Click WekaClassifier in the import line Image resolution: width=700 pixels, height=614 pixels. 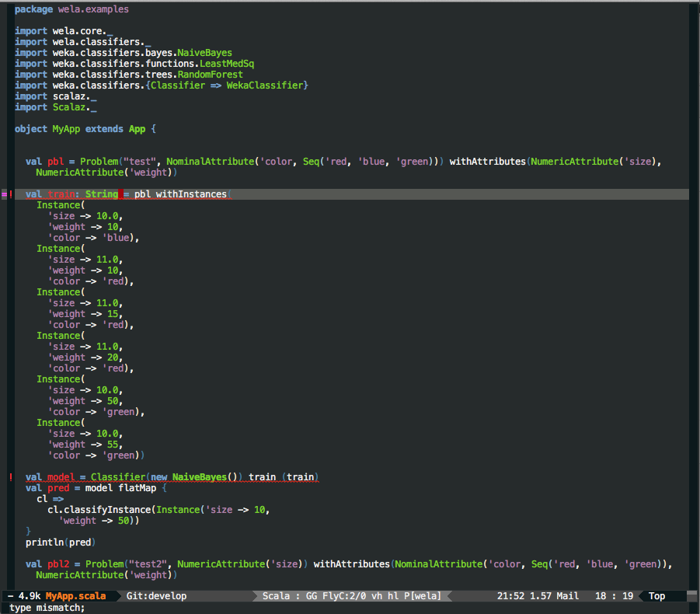pyautogui.click(x=265, y=85)
